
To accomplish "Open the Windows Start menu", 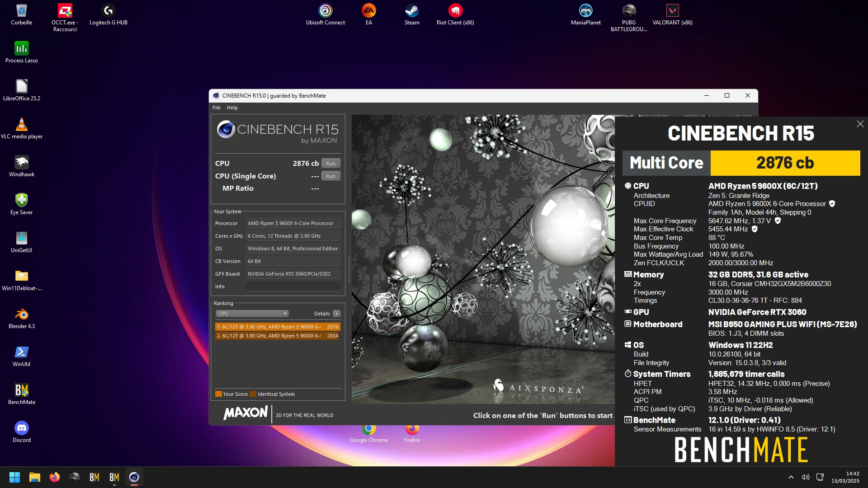I will click(14, 477).
